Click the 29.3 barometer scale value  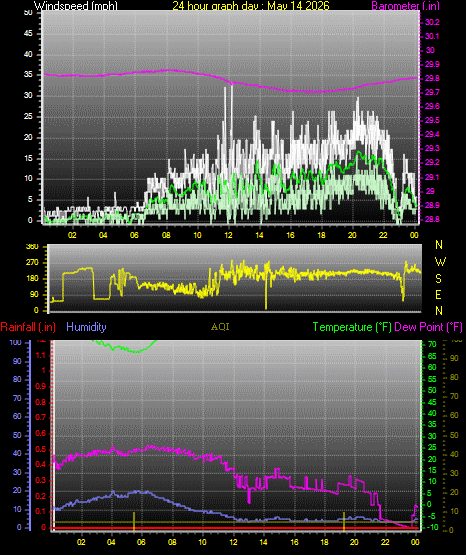tap(432, 148)
